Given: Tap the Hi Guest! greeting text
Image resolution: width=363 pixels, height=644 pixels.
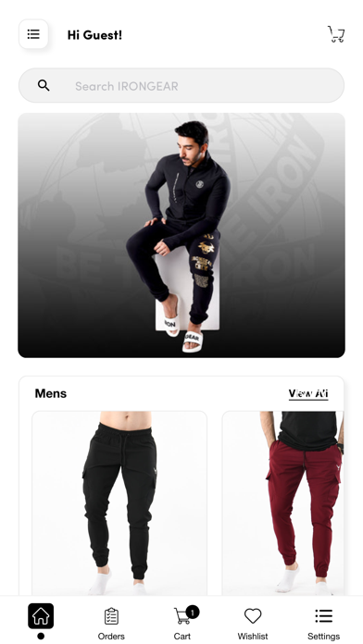Looking at the screenshot, I should pyautogui.click(x=94, y=35).
